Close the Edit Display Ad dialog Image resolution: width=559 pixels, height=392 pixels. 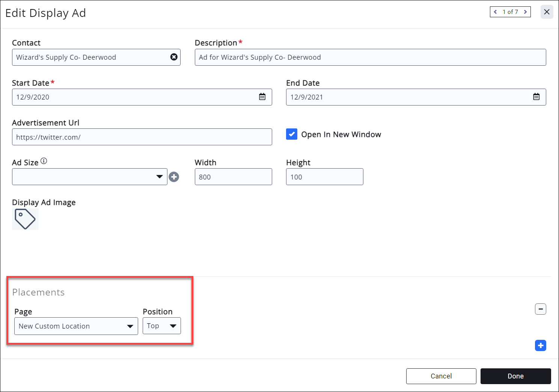pyautogui.click(x=547, y=12)
